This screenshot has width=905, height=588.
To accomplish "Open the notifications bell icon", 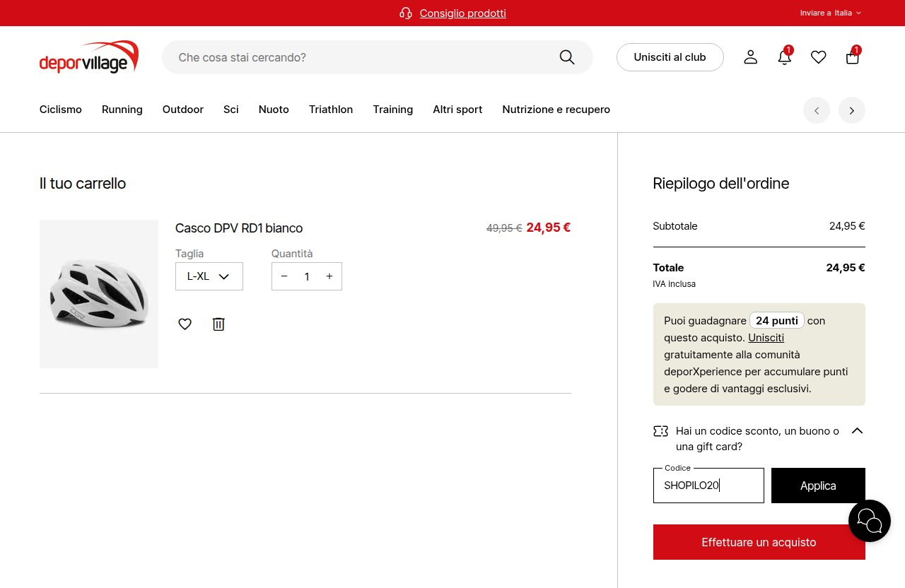I will click(785, 57).
